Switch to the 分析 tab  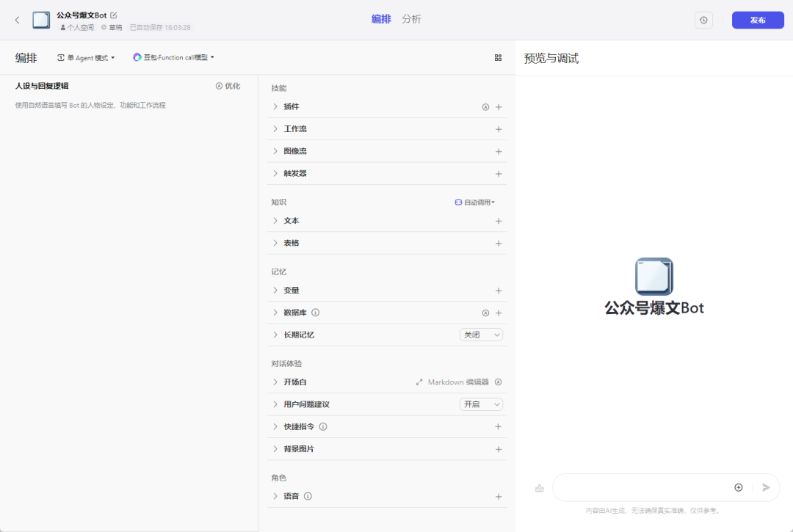click(411, 19)
